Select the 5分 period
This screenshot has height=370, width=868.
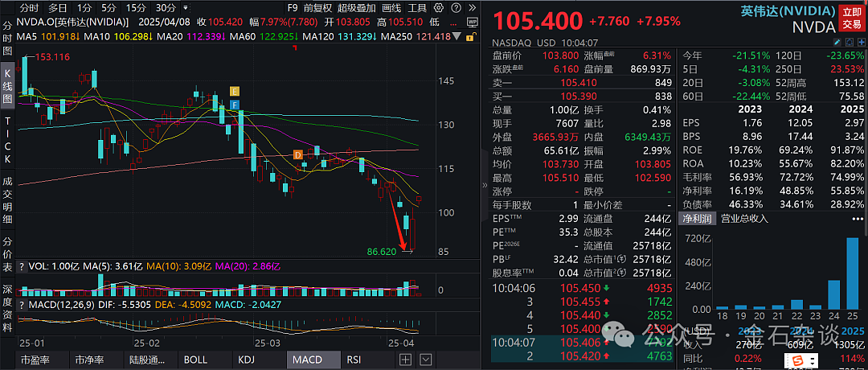coord(108,8)
